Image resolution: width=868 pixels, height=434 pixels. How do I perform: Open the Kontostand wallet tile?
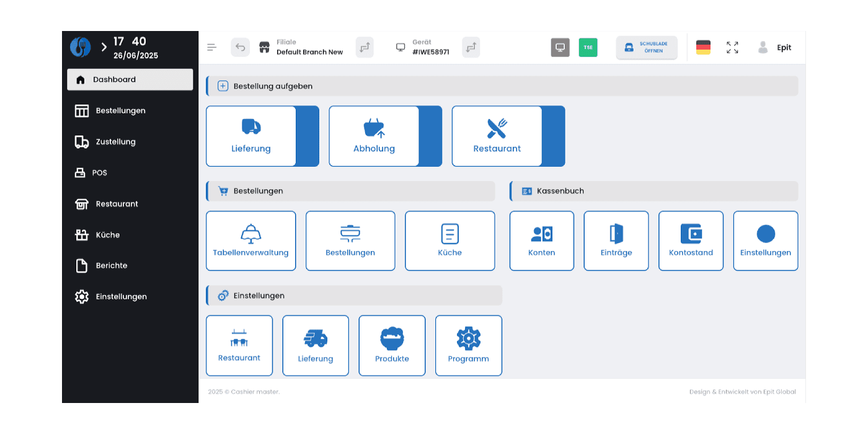(x=691, y=241)
